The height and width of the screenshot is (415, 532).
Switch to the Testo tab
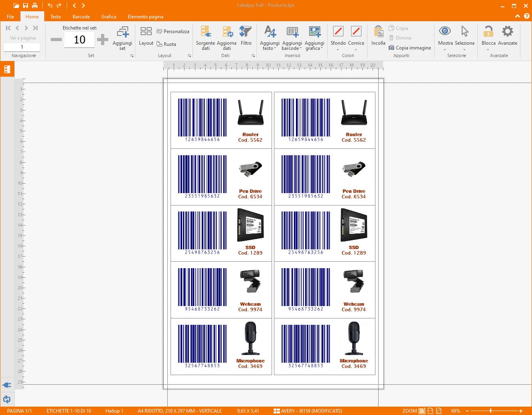[x=56, y=17]
